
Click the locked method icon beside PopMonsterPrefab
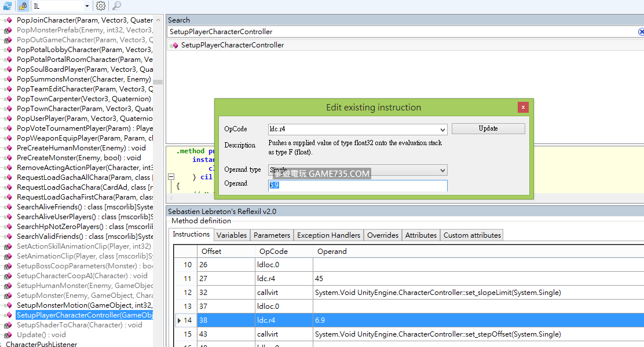pyautogui.click(x=8, y=30)
